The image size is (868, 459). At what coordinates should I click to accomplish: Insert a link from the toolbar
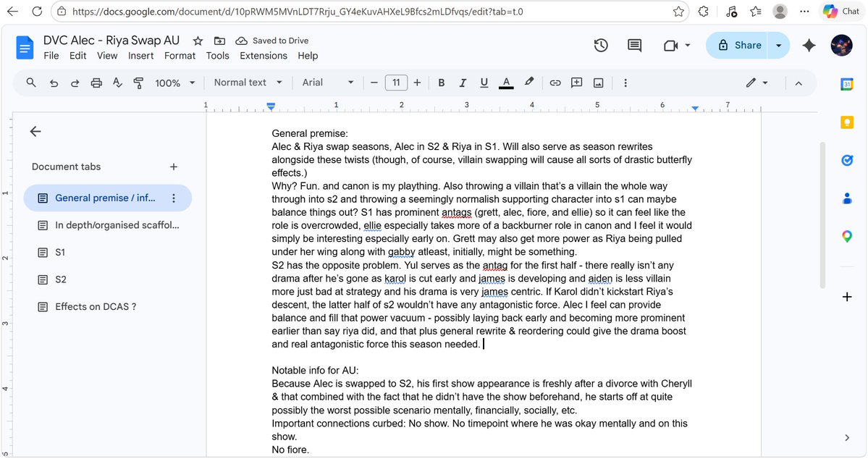tap(555, 83)
